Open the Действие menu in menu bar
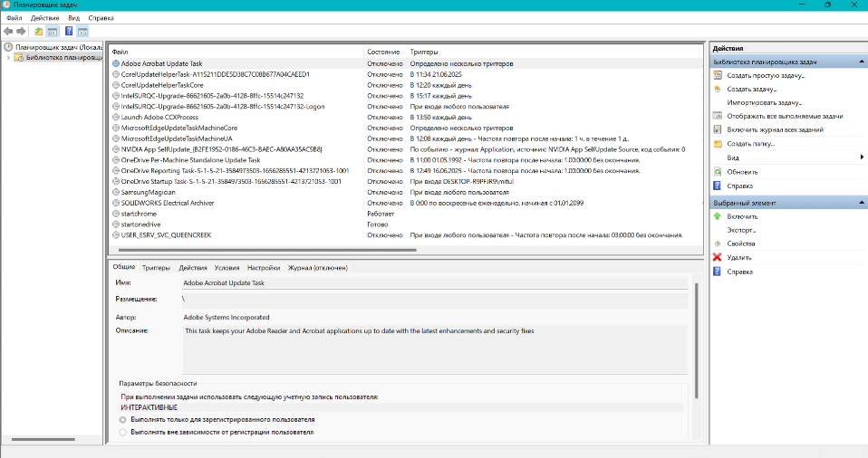Viewport: 868px width, 458px height. pyautogui.click(x=44, y=18)
